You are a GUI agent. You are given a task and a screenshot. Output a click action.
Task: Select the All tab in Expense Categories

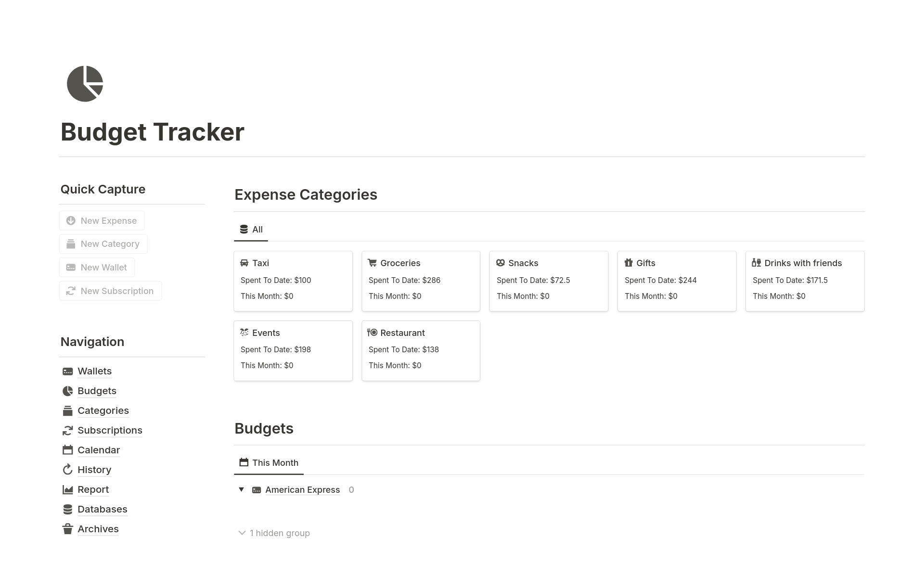click(x=251, y=230)
